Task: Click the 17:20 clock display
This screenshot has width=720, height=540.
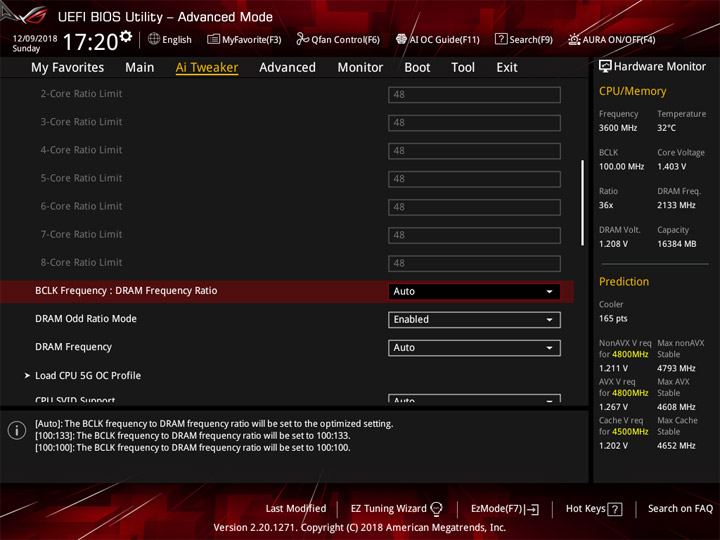Action: [x=90, y=42]
